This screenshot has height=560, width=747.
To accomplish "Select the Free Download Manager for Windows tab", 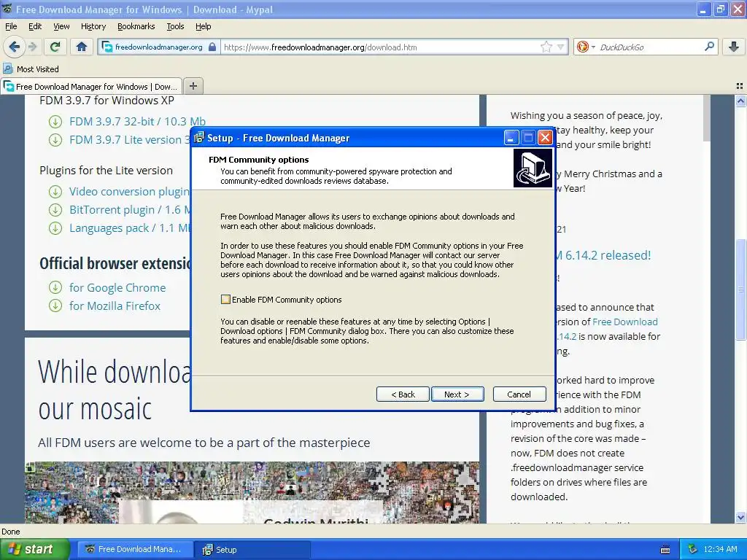I will tap(91, 86).
